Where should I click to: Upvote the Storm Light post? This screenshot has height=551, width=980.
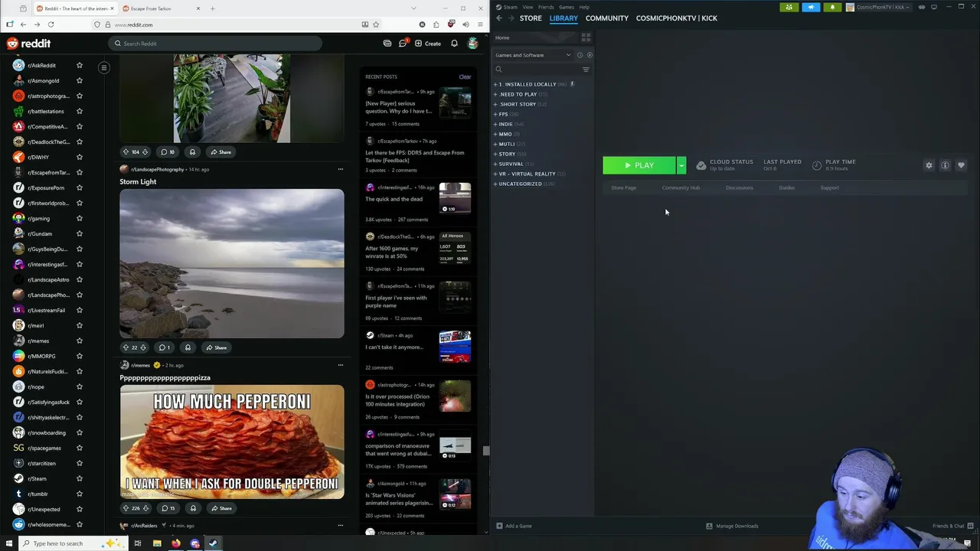[126, 347]
